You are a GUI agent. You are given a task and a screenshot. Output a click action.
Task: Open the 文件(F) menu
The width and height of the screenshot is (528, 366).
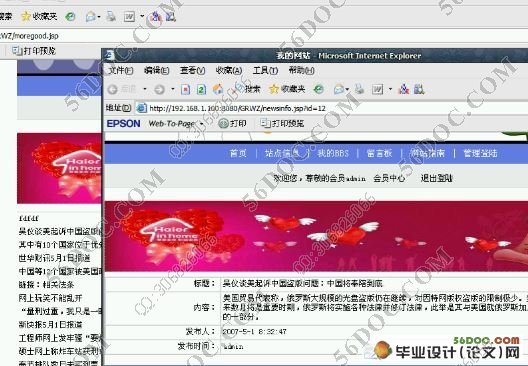pyautogui.click(x=121, y=71)
